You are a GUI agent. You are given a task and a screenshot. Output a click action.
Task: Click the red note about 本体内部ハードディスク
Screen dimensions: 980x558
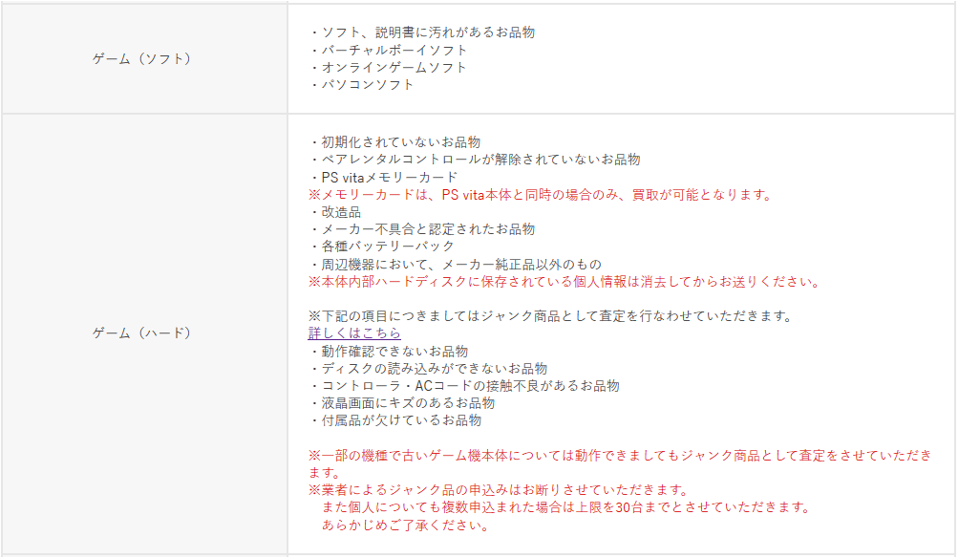(565, 282)
